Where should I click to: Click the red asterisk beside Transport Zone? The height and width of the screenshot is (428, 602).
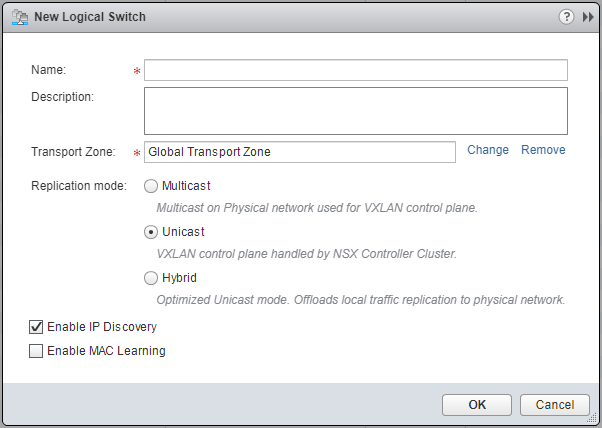point(136,153)
